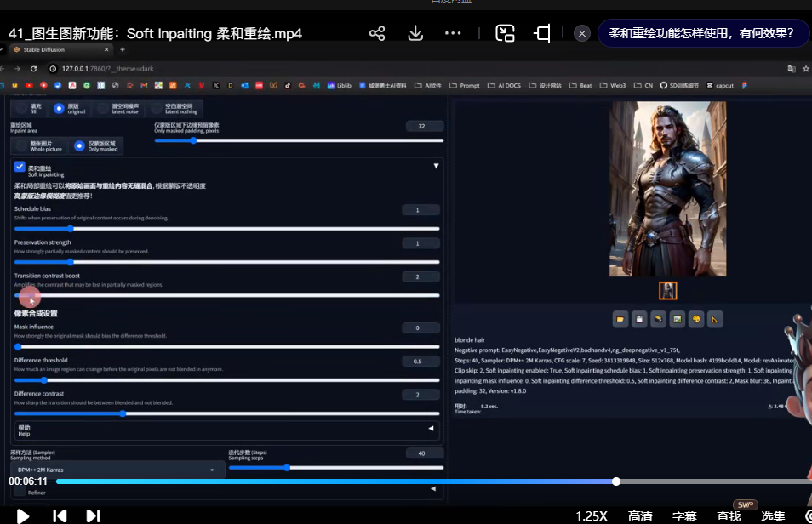Click the picture-in-picture screen icon

(505, 34)
